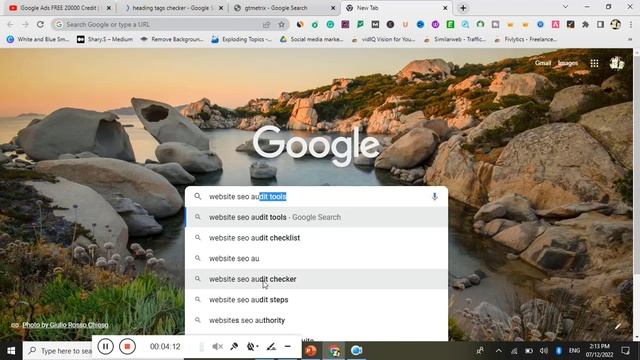The image size is (640, 360).
Task: Open the notification center icon
Action: [x=625, y=351]
